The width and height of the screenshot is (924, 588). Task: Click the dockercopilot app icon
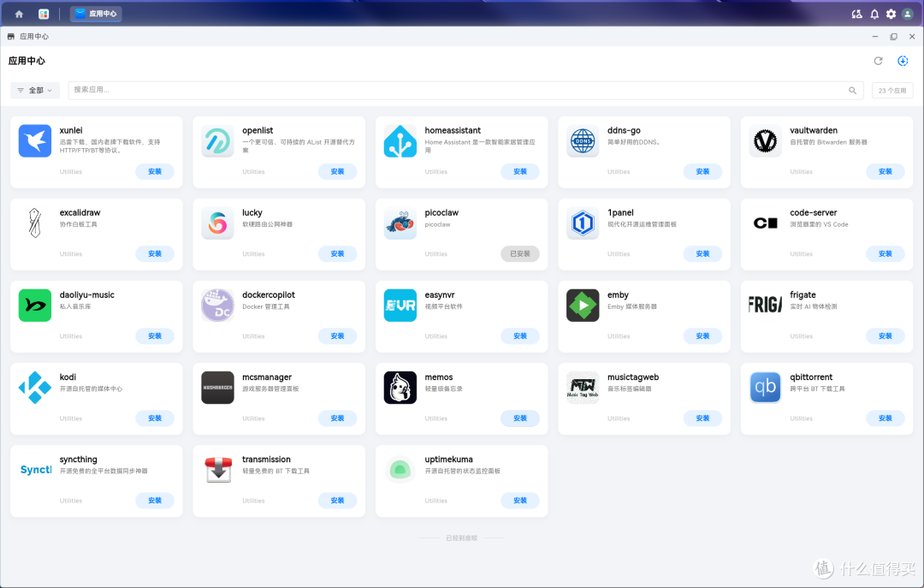[217, 306]
